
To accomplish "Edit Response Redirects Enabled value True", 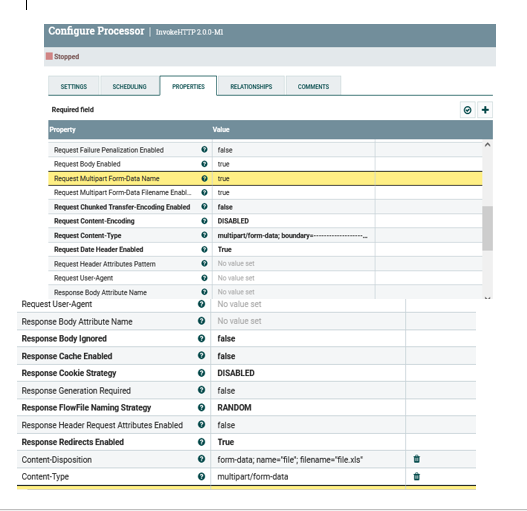I will pos(308,442).
